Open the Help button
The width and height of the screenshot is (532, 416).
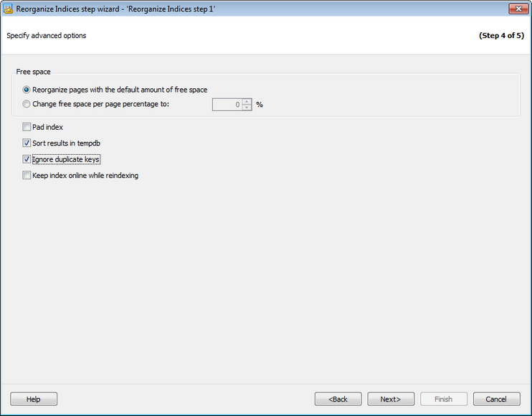point(34,399)
